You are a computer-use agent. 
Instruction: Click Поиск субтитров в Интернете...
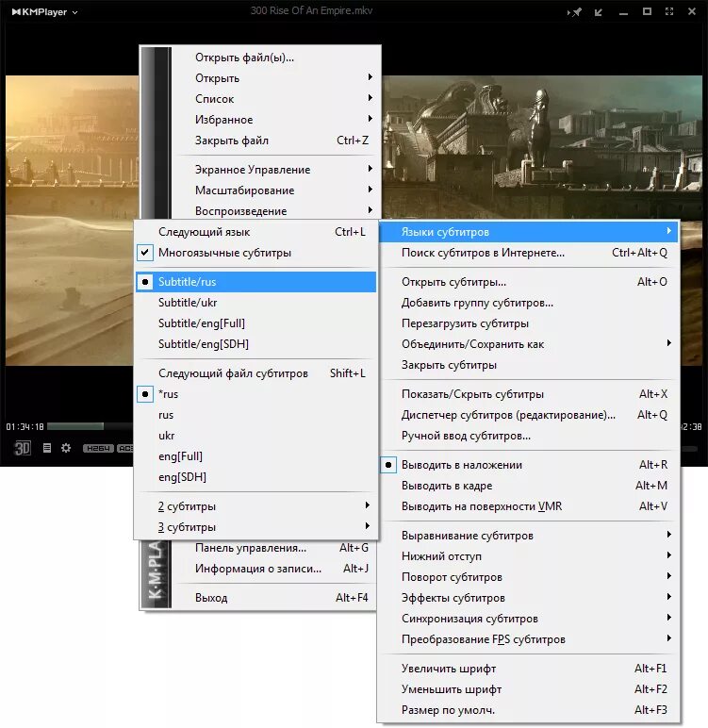(x=528, y=253)
